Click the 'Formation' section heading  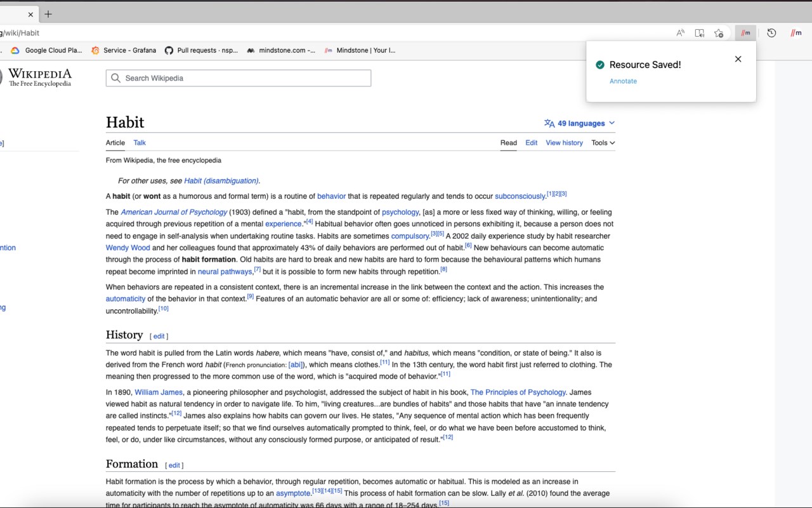[x=132, y=464]
